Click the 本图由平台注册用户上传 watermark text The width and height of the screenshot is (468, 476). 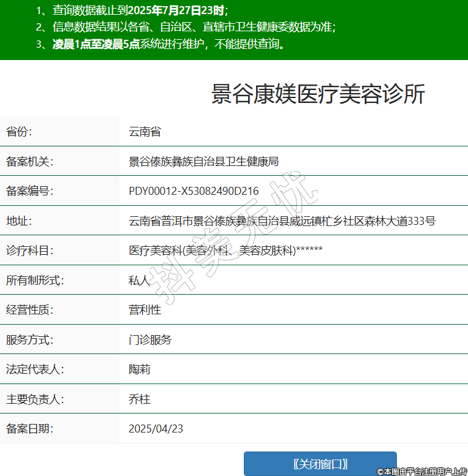tap(422, 471)
